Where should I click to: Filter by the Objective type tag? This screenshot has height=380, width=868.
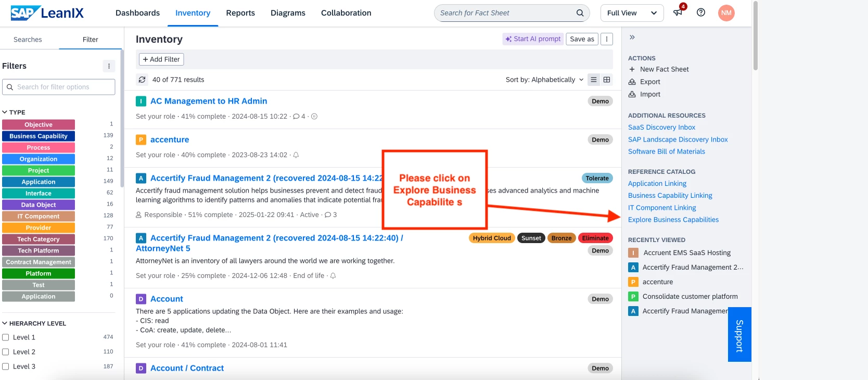(39, 125)
